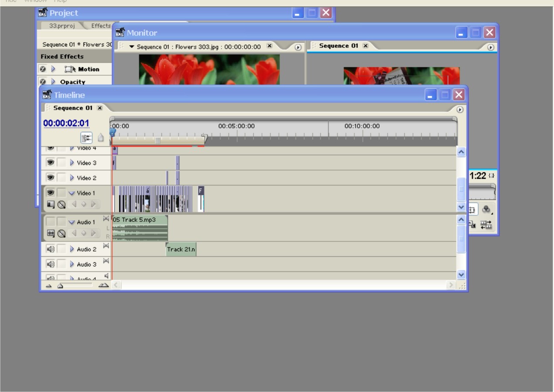The image size is (554, 392).
Task: Click the 00:00:02:01 timecode in Timeline
Action: tap(66, 124)
